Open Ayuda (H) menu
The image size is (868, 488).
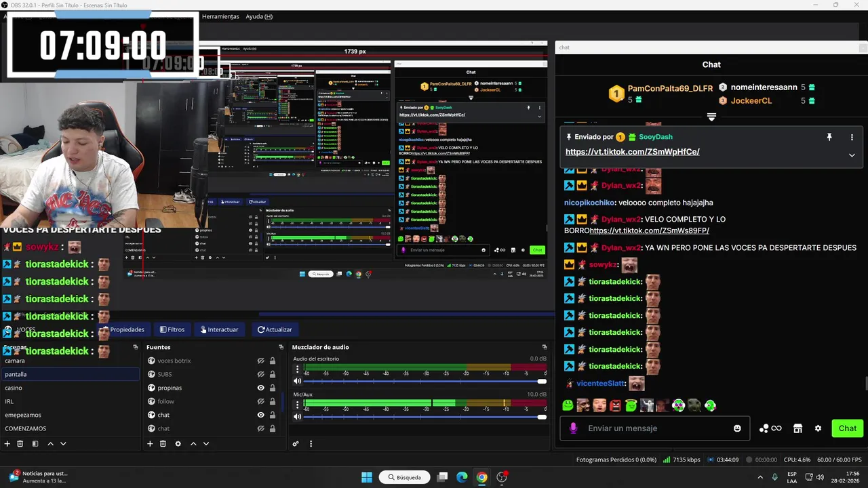259,16
